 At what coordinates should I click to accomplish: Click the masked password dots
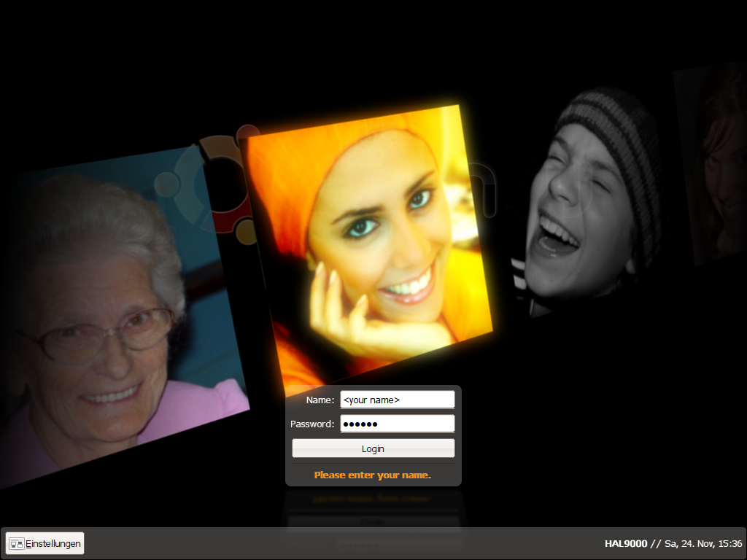pyautogui.click(x=360, y=424)
